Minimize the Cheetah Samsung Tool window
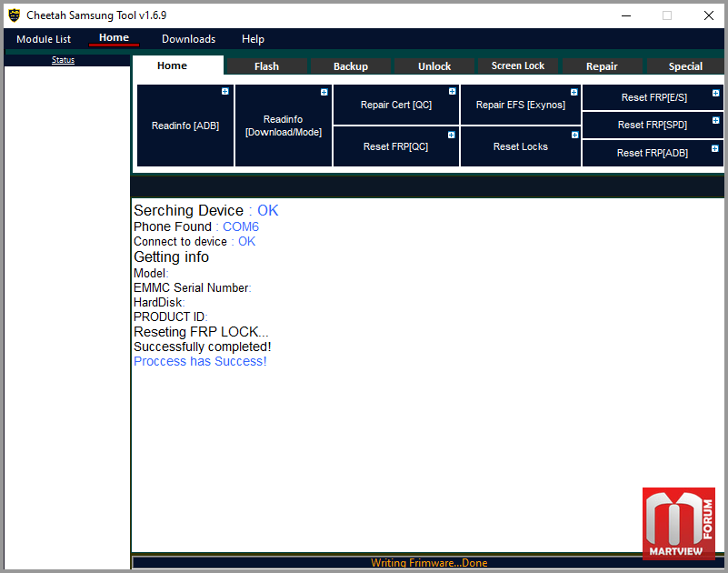The image size is (728, 573). 626,15
